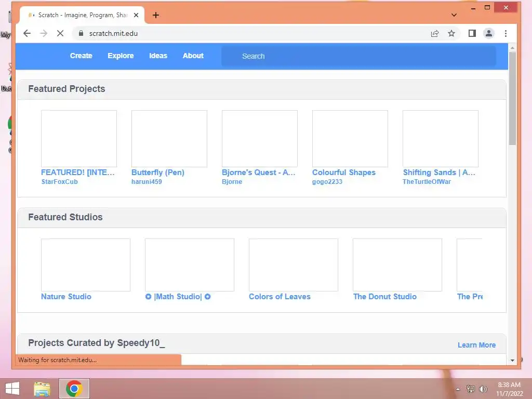The width and height of the screenshot is (532, 399).
Task: Share this page icon in address bar
Action: point(435,33)
